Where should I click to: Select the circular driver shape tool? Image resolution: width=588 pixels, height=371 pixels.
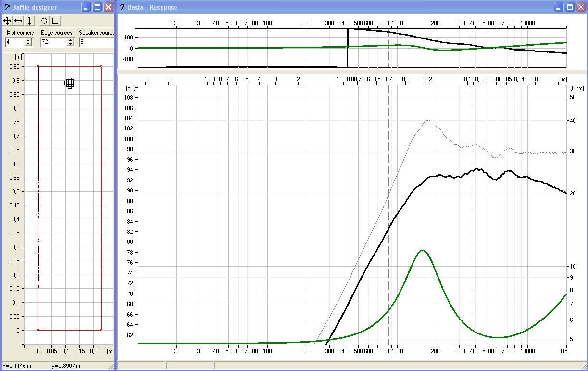click(x=44, y=21)
